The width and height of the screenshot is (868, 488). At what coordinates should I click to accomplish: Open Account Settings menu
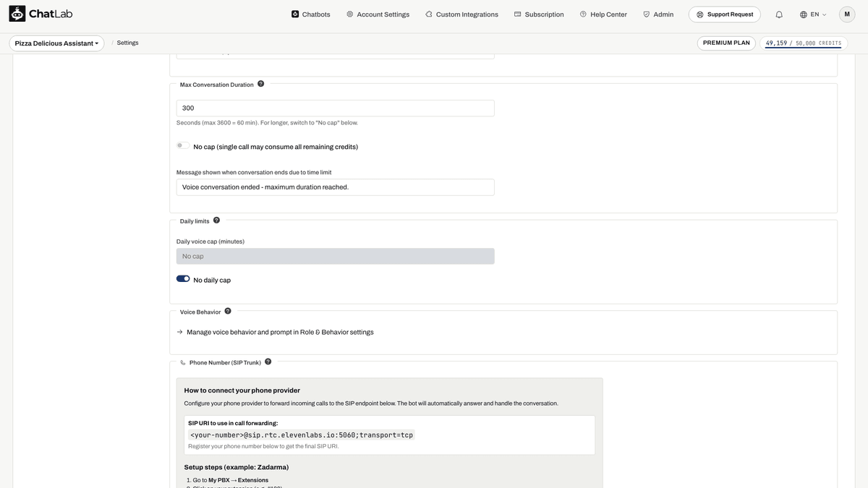[x=378, y=14]
